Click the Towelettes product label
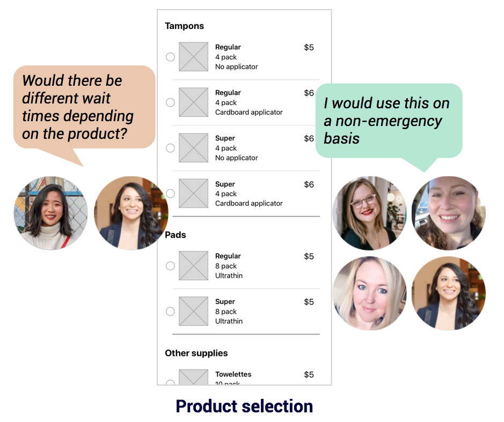 pos(233,374)
